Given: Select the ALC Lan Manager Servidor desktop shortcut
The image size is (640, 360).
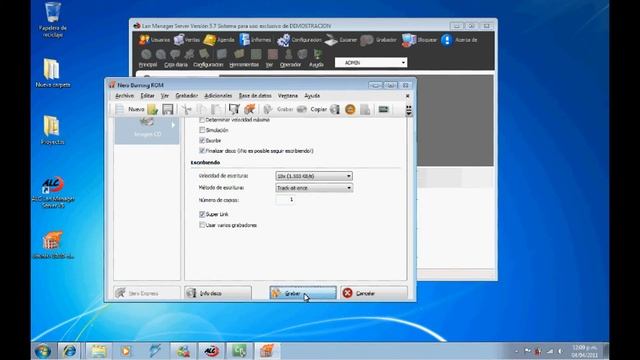Looking at the screenshot, I should 53,192.
